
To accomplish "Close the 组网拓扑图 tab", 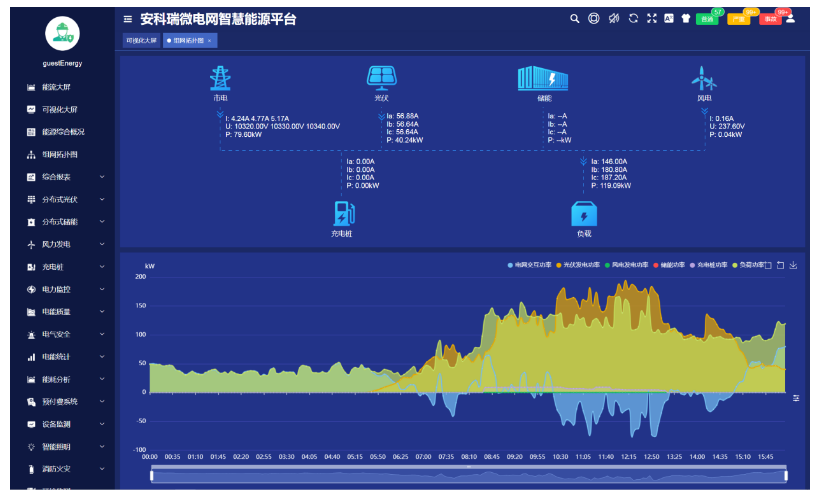I will (x=209, y=41).
